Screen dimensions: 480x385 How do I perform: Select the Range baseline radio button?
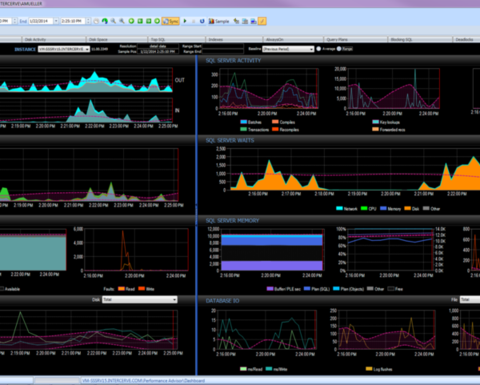coord(339,49)
